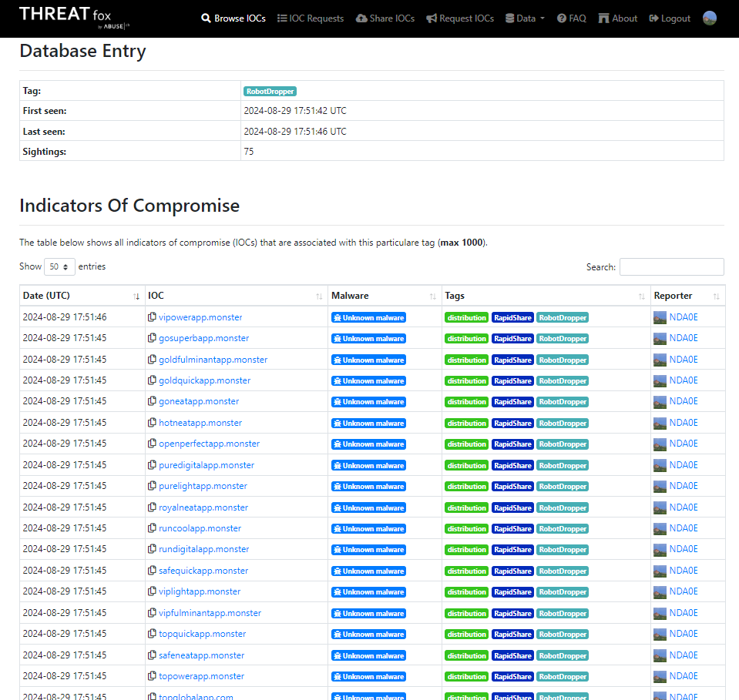Open Request IOCs page
Screen dimensions: 739x700
coord(460,18)
